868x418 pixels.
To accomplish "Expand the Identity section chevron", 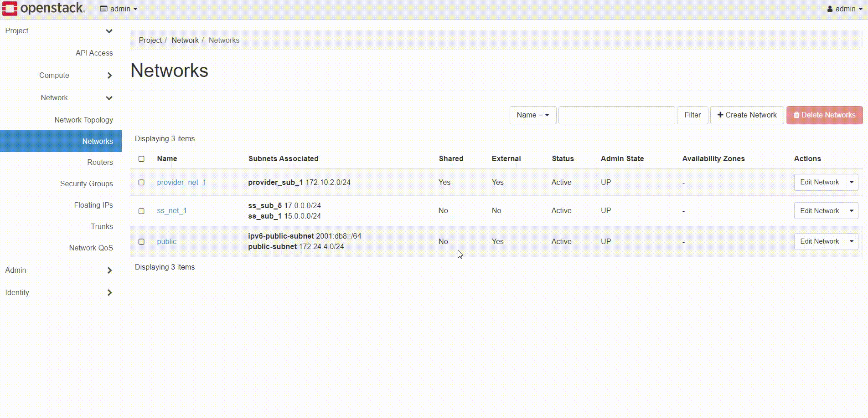I will [x=109, y=293].
